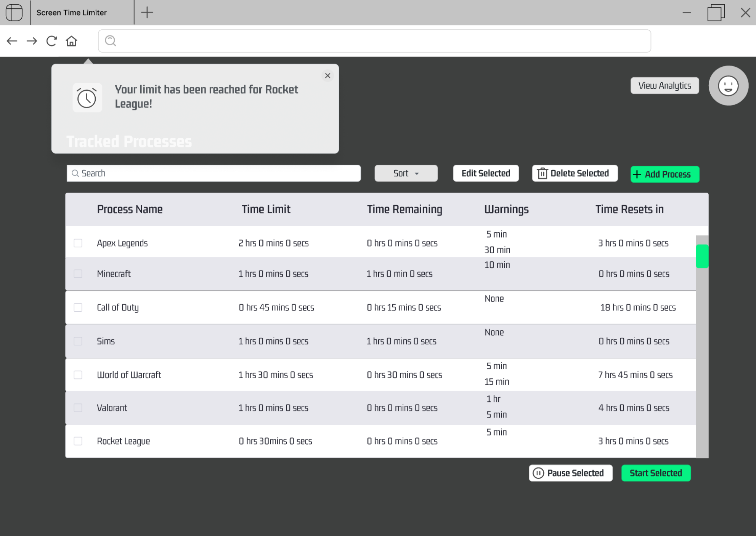Click the Add Process label

coord(668,174)
